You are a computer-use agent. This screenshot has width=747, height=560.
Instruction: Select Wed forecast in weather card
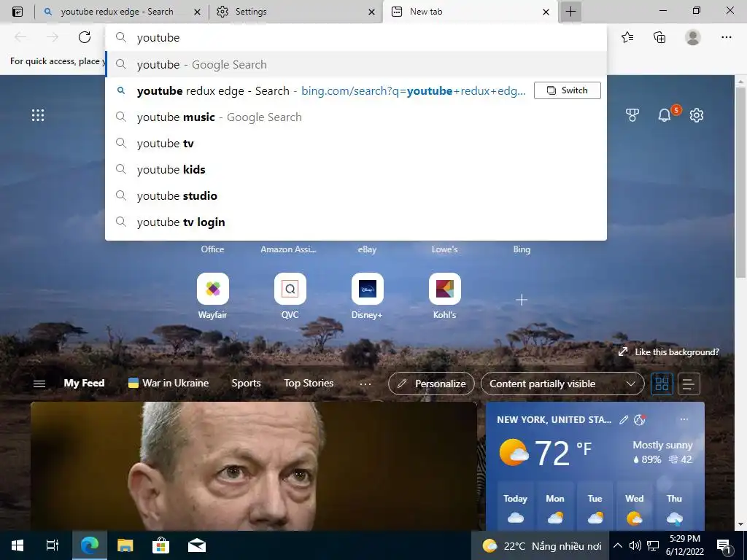(x=634, y=507)
